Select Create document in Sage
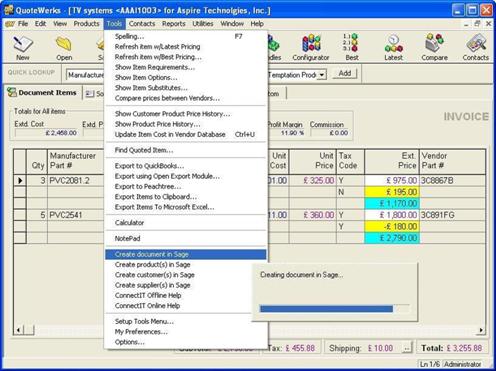Image resolution: width=496 pixels, height=371 pixels. pyautogui.click(x=186, y=254)
